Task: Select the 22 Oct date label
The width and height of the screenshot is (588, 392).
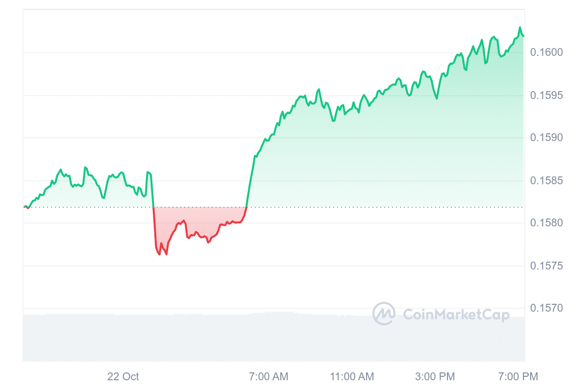Action: pos(123,377)
